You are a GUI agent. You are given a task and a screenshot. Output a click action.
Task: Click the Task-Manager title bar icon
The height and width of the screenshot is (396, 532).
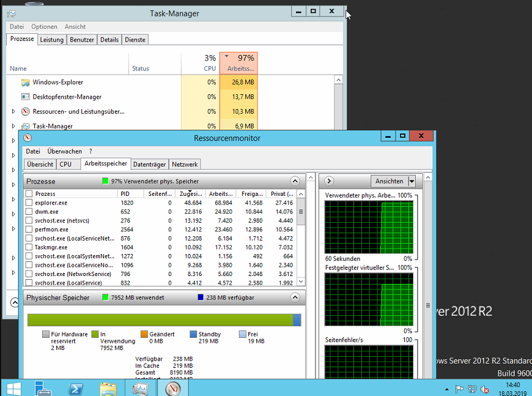[x=12, y=13]
